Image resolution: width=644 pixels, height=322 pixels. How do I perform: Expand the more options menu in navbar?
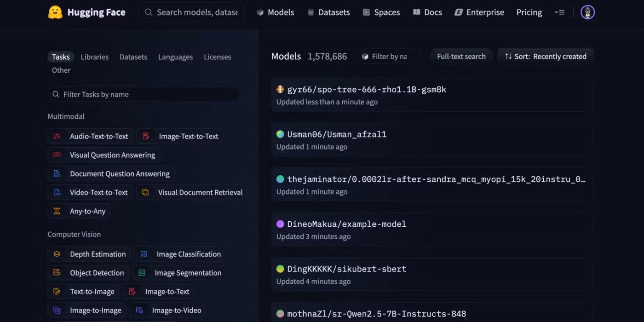point(559,12)
